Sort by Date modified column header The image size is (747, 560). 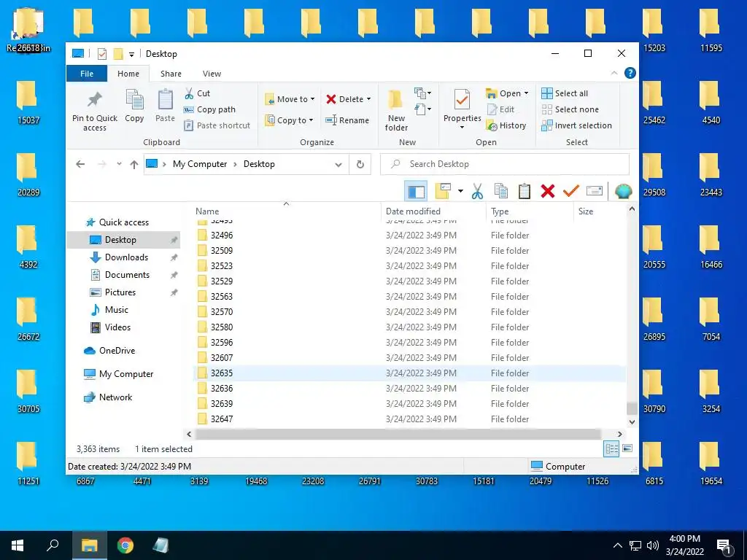[x=433, y=211]
